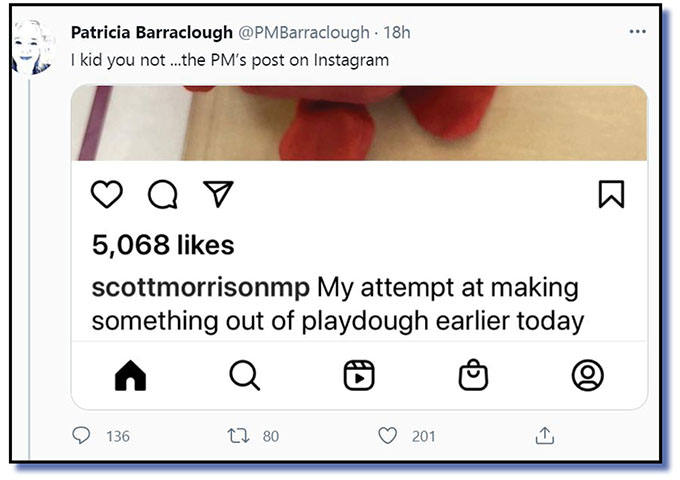This screenshot has width=680, height=480.
Task: Open Instagram comment bubble icon
Action: pos(162,195)
